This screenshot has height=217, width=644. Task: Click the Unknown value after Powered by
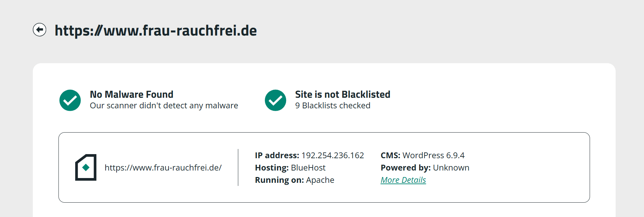tap(451, 168)
